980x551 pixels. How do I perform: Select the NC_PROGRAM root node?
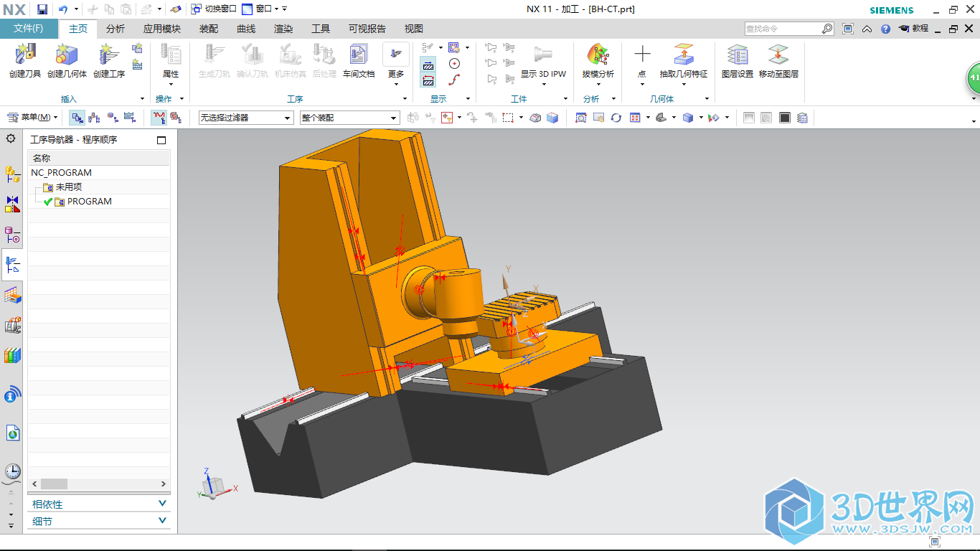(62, 173)
